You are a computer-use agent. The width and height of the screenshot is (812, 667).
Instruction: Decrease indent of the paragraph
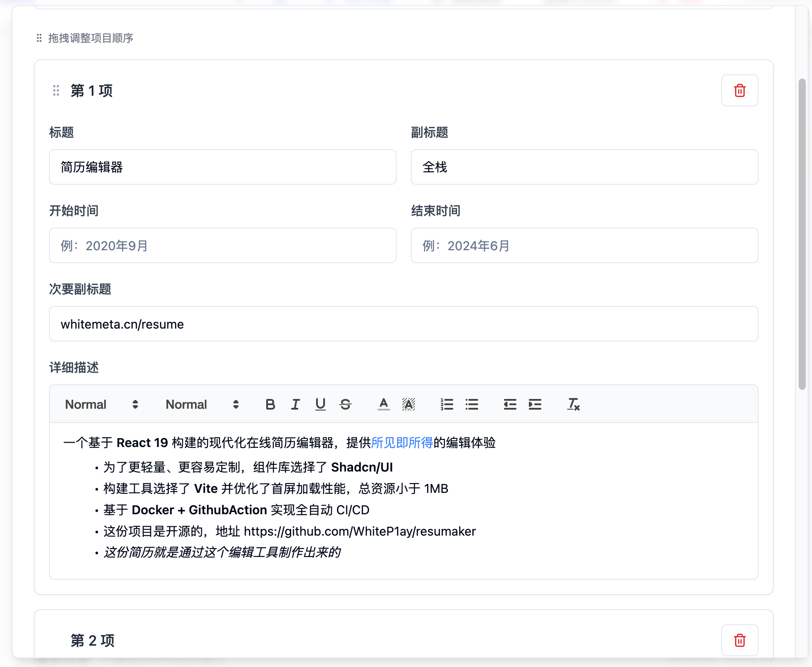tap(510, 404)
